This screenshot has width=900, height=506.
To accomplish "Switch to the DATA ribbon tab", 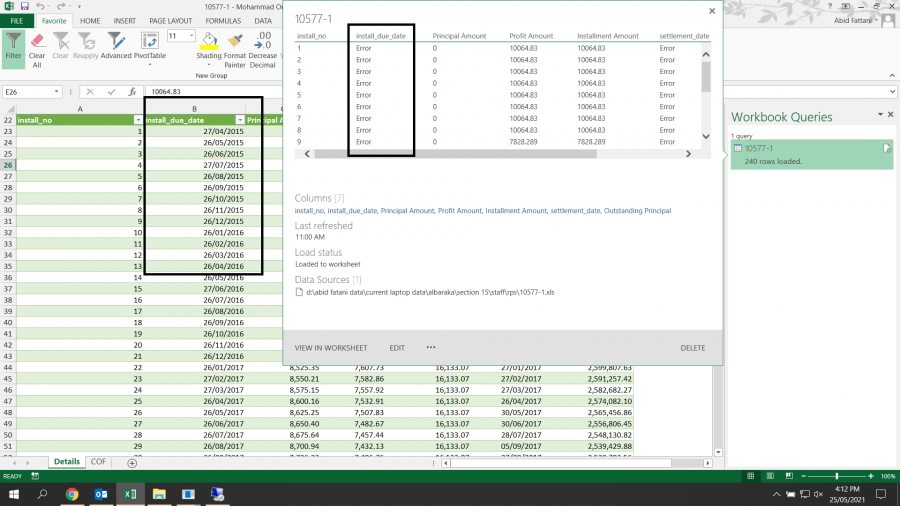I will (x=263, y=21).
